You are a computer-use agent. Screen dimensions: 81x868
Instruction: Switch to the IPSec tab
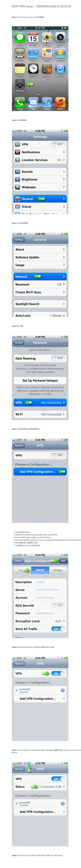[x=58, y=570]
